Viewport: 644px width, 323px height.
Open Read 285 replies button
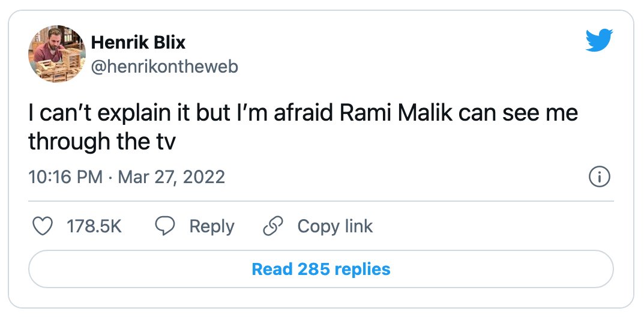click(321, 269)
